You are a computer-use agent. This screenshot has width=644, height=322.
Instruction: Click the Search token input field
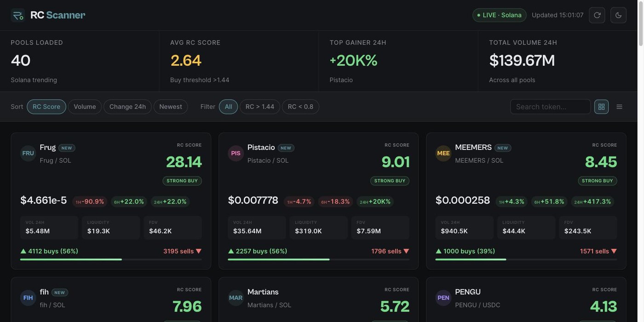(550, 107)
